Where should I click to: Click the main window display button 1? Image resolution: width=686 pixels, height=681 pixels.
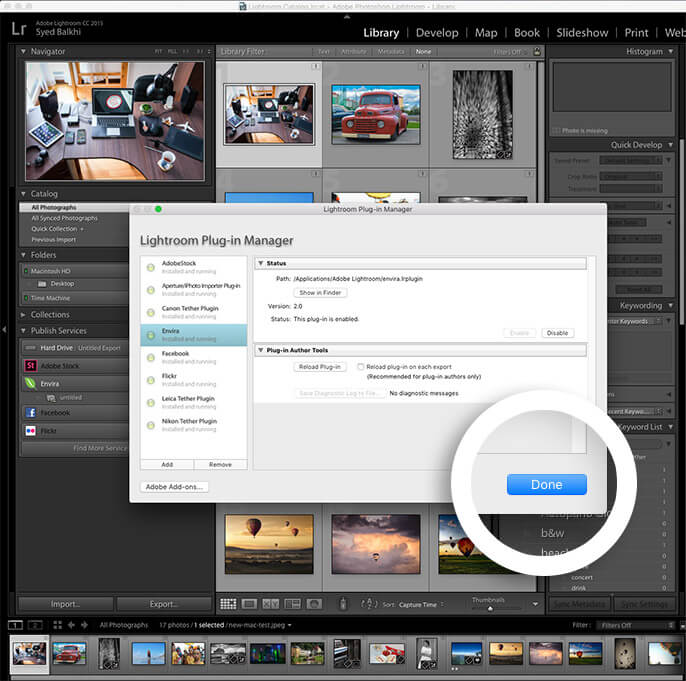click(15, 625)
